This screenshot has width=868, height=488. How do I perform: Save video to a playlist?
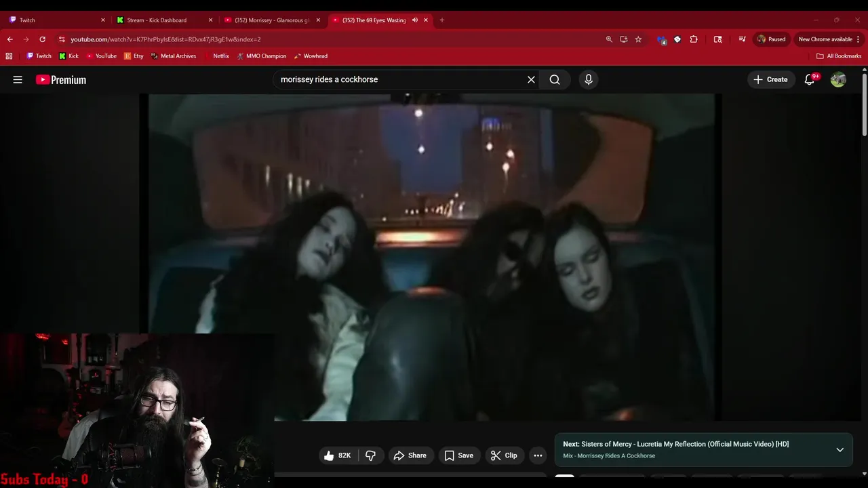[458, 455]
